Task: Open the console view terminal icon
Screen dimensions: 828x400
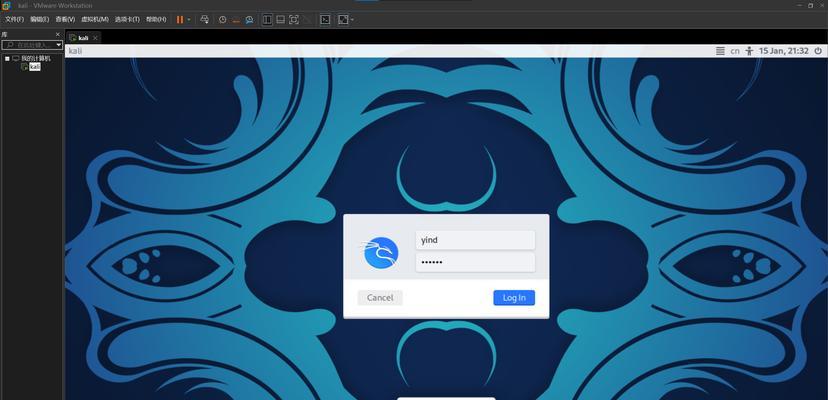Action: tap(325, 20)
